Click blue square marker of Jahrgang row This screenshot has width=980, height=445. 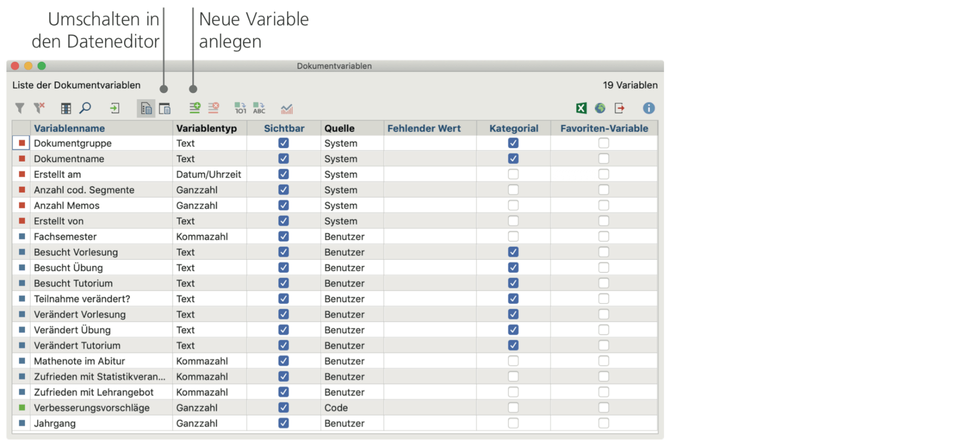[22, 423]
